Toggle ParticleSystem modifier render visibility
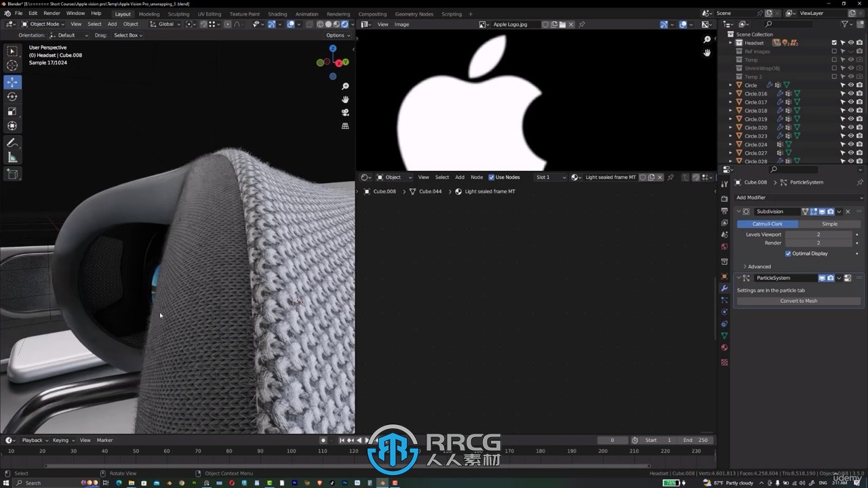Viewport: 868px width, 488px height. tap(830, 278)
